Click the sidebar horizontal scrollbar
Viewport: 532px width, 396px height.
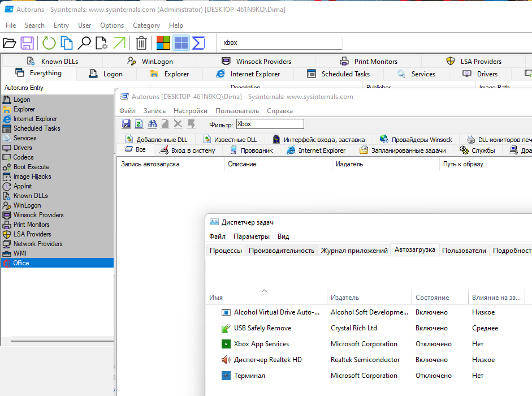point(62,341)
